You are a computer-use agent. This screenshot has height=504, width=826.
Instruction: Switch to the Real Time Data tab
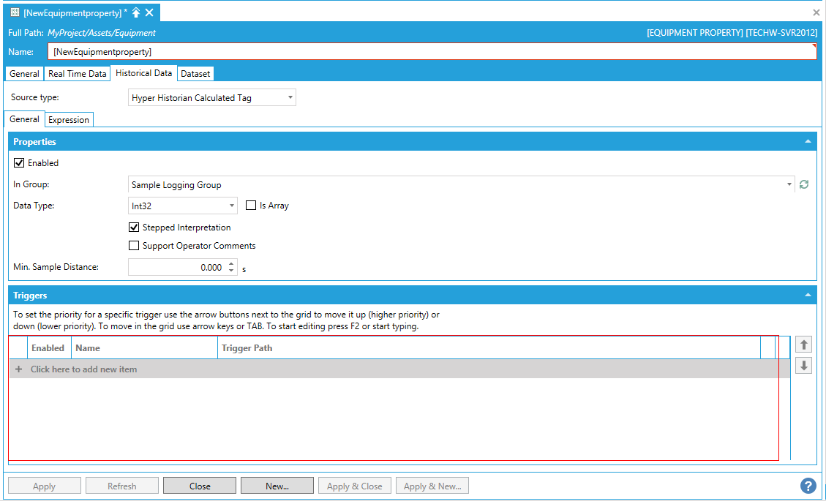(x=77, y=74)
